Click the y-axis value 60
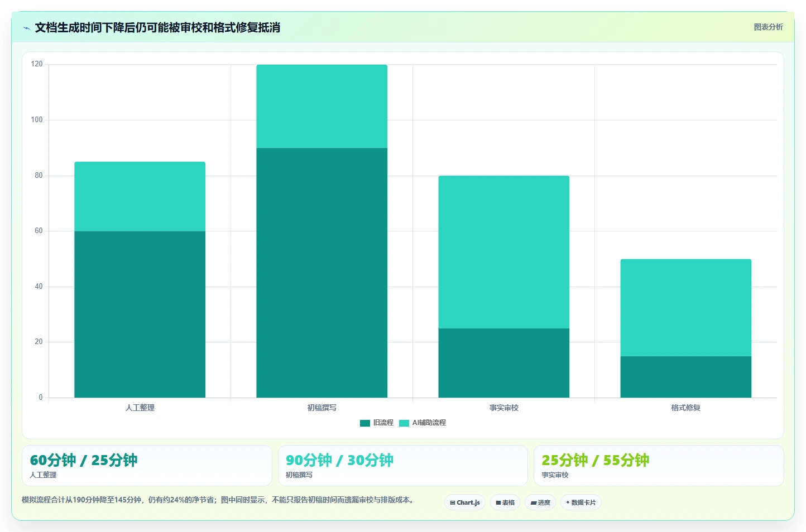This screenshot has width=806, height=532. tap(39, 231)
